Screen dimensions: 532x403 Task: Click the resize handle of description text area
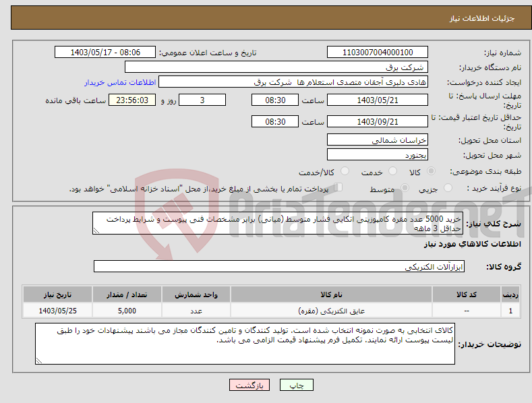coord(96,230)
